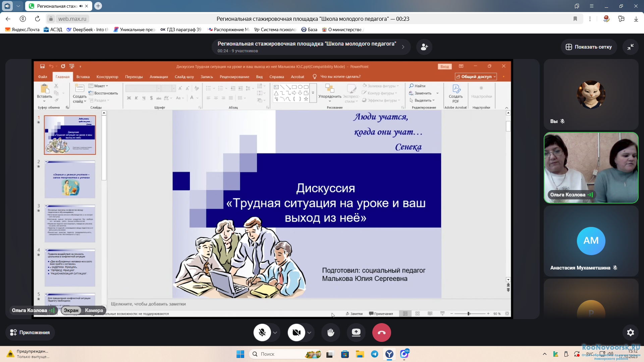Viewport: 644px width, 362px height.
Task: Bookmark this page in address bar
Action: point(575,19)
